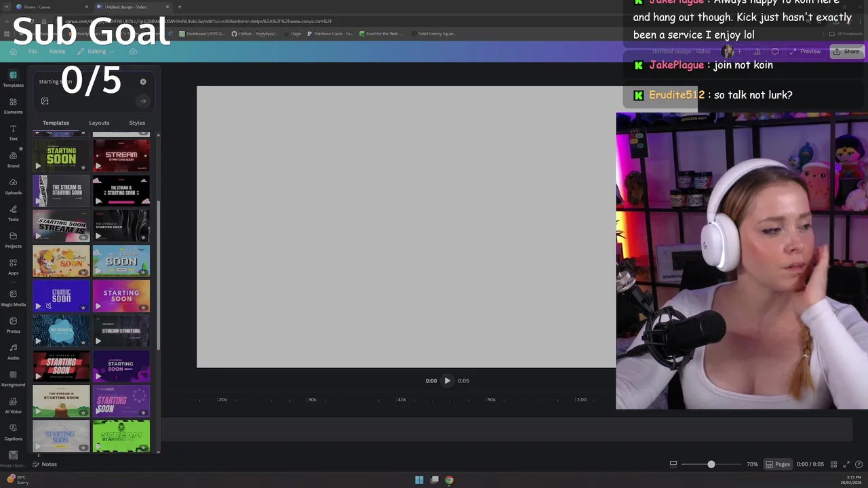
Task: Open the Photos sidebar panel
Action: click(13, 325)
